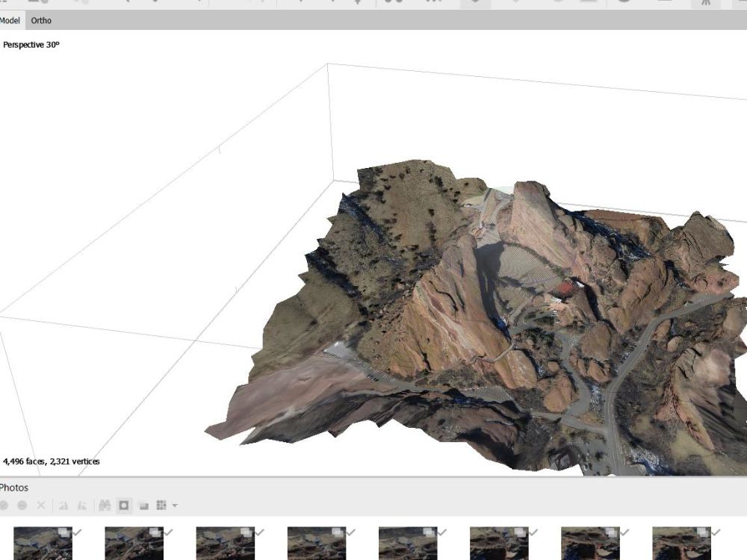
Task: Click the Disable Cameras minus-circle icon
Action: pyautogui.click(x=22, y=505)
